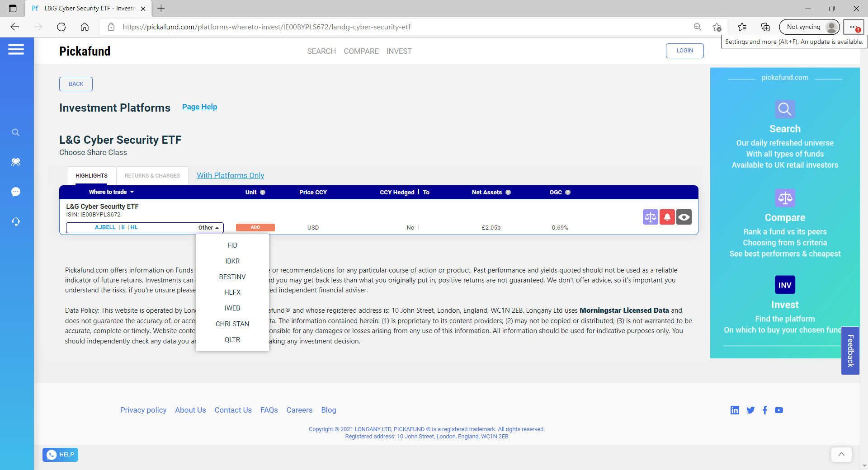Open the Contact Us footer link
This screenshot has height=470, width=868.
click(x=233, y=410)
